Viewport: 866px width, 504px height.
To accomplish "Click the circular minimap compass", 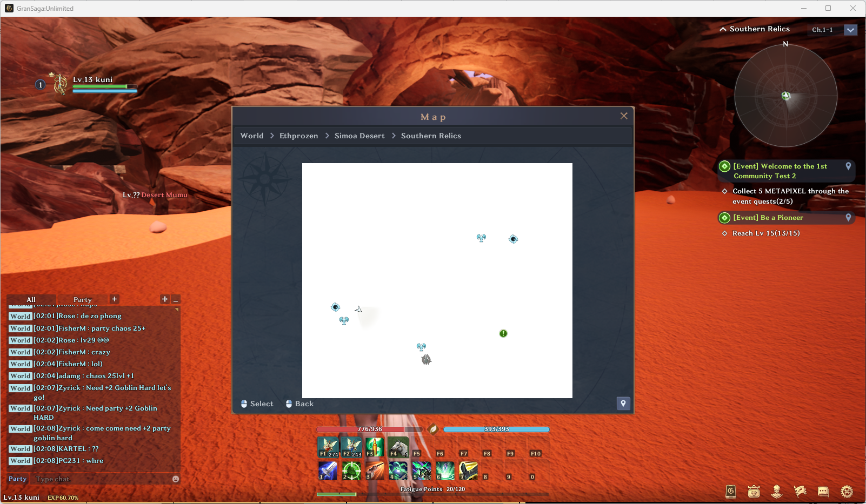I will click(785, 96).
